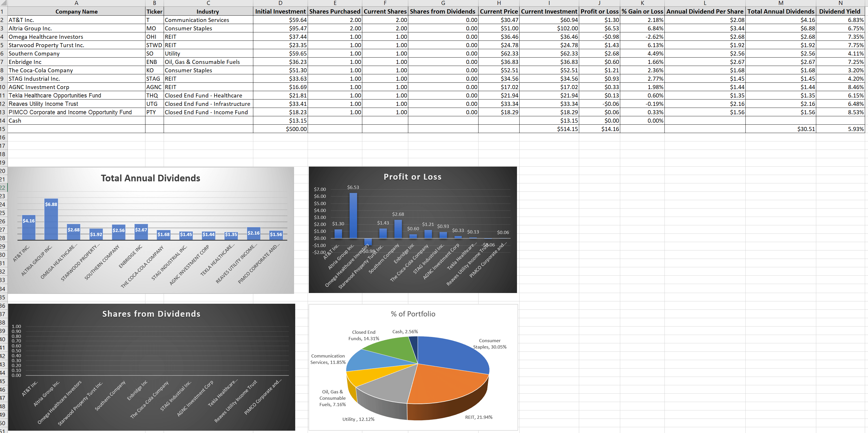
Task: Select the ENB ticker cell
Action: tap(154, 62)
